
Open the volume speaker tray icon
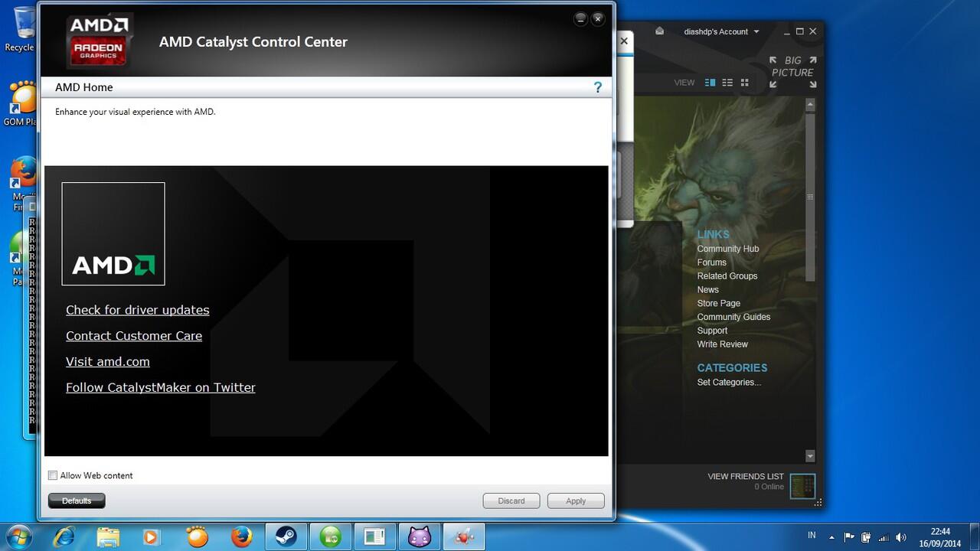pyautogui.click(x=901, y=537)
